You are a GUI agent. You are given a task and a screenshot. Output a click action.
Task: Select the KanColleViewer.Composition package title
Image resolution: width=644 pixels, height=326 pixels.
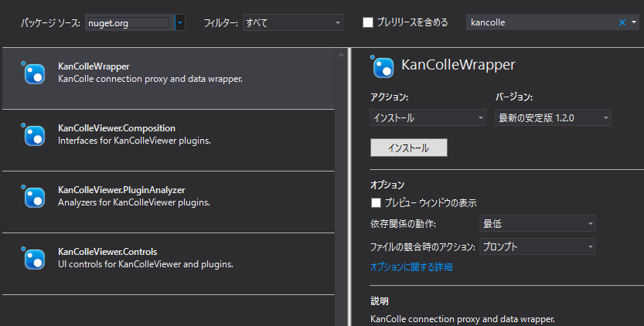(x=117, y=128)
